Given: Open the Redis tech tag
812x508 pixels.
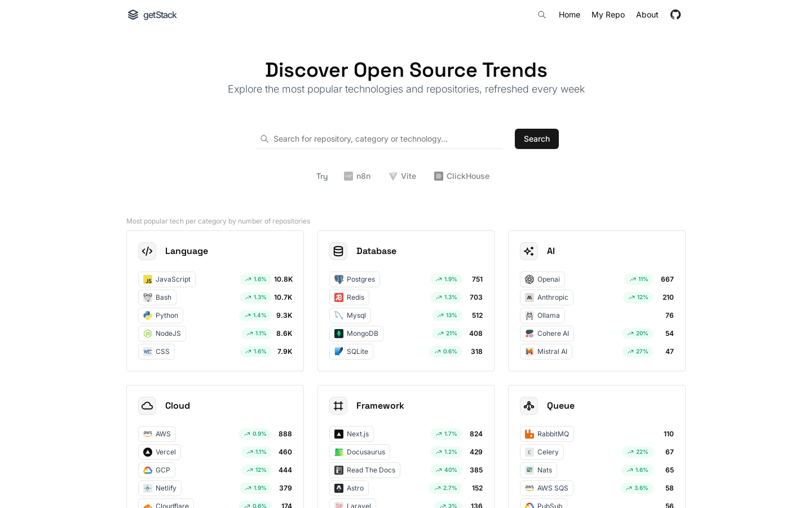Looking at the screenshot, I should coord(349,297).
